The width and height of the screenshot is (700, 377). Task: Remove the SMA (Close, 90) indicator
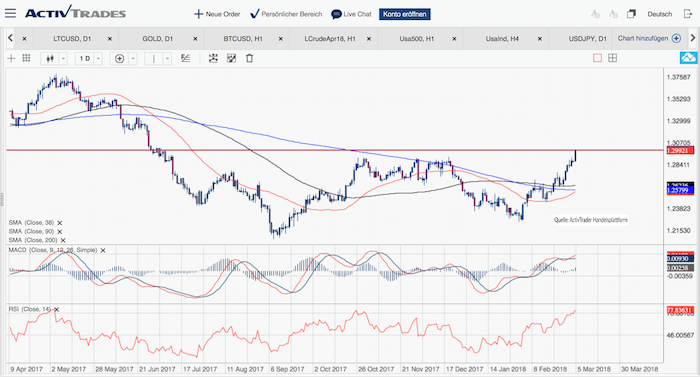tap(59, 232)
